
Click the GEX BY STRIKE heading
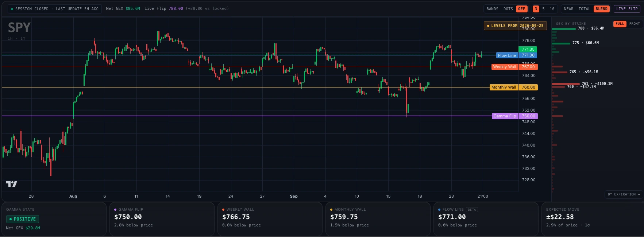[571, 24]
